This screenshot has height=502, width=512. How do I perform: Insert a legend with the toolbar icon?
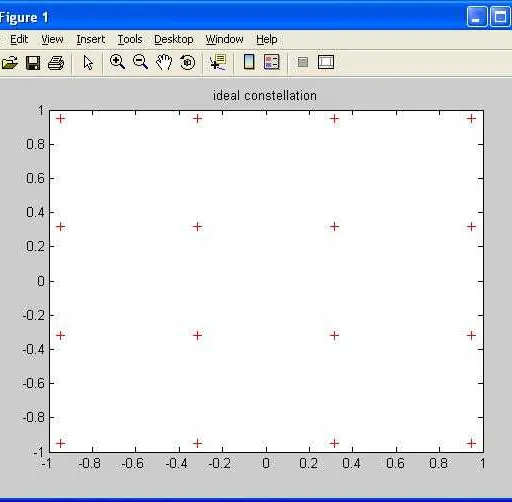point(272,62)
